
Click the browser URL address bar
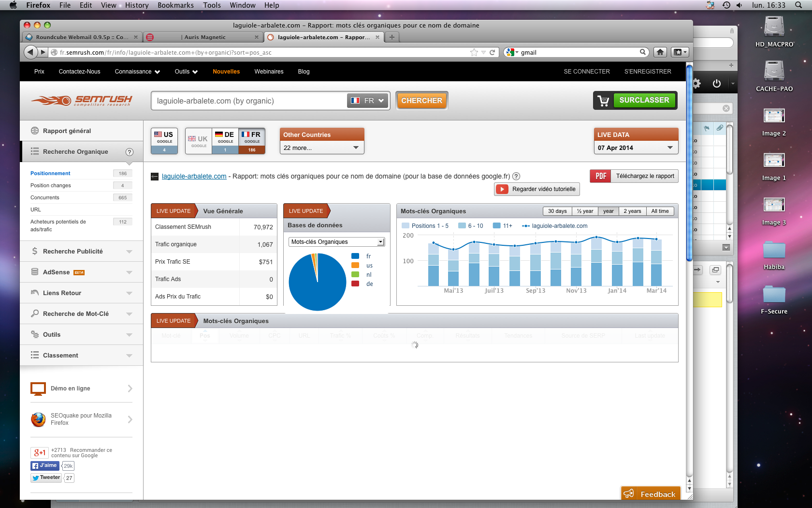261,52
